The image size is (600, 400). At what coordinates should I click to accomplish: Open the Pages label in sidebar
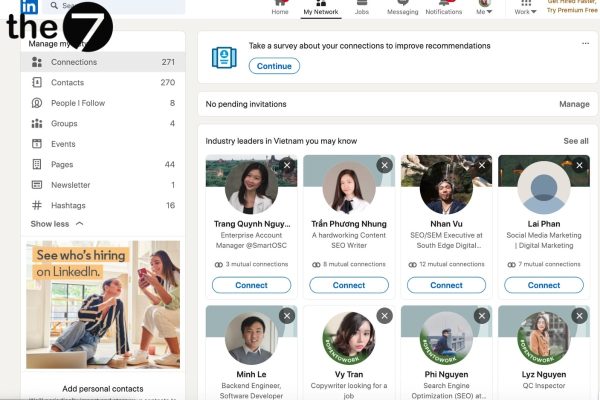pyautogui.click(x=62, y=165)
